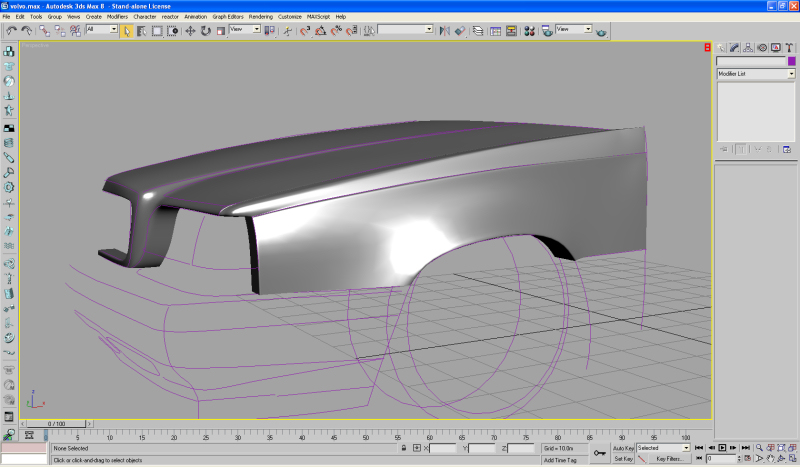Activate the Unlink Selection tool
800x467 pixels.
tap(60, 31)
